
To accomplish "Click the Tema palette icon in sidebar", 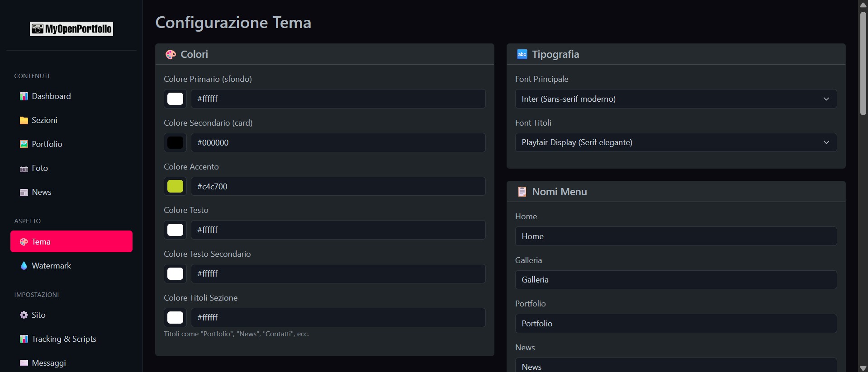I will point(24,242).
